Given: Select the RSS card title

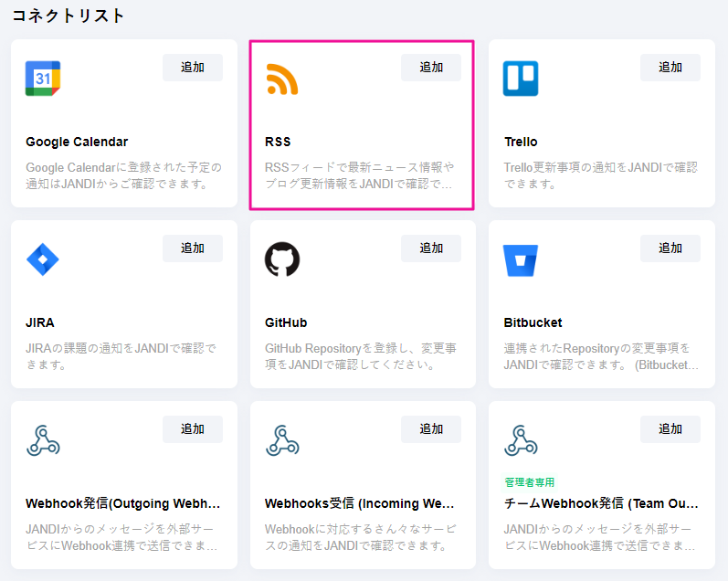Looking at the screenshot, I should pos(278,142).
